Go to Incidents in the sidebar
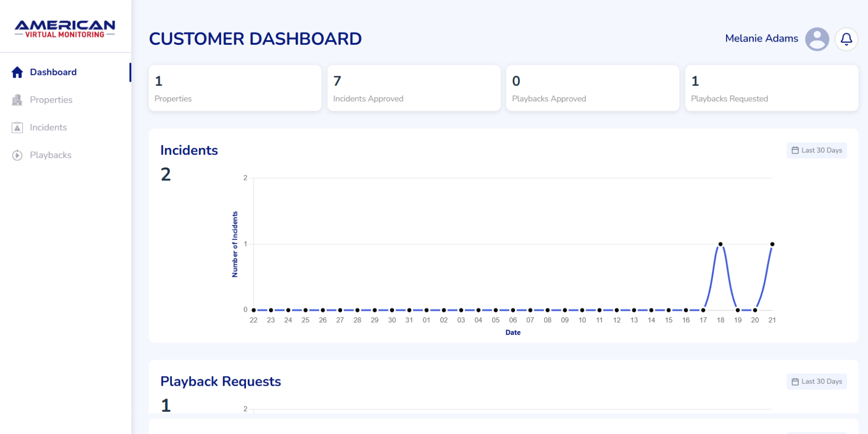The height and width of the screenshot is (434, 868). click(x=48, y=127)
